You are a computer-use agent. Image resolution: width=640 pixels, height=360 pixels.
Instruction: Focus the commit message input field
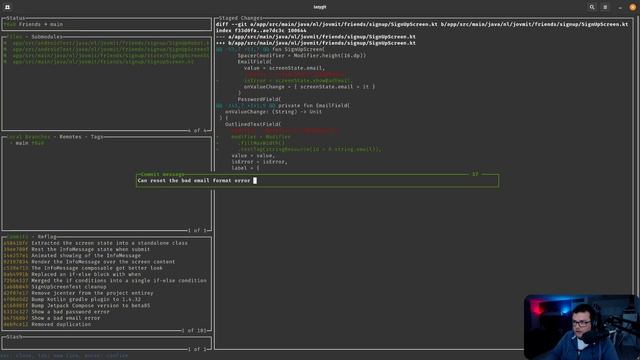[x=318, y=180]
